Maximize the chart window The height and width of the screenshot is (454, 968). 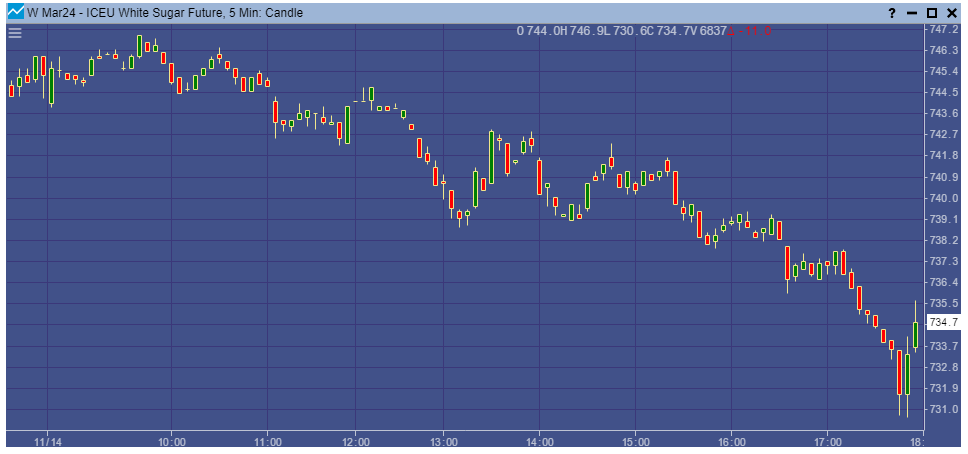pos(932,13)
